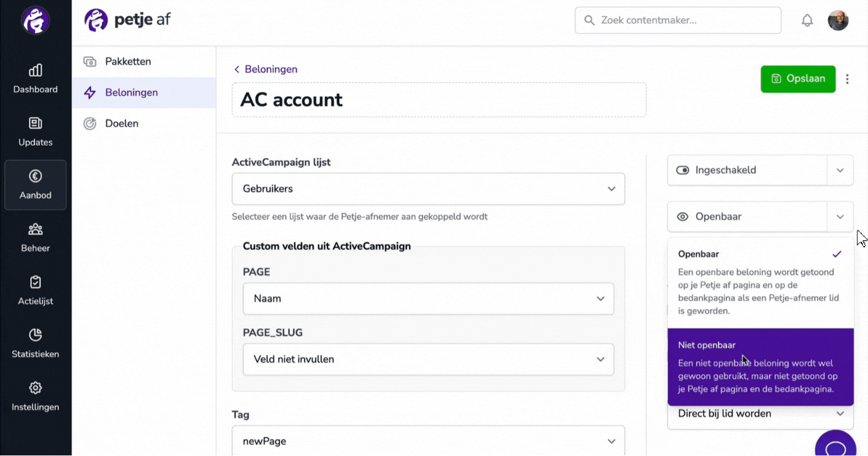Open the PAGE_SLUG Veld niet invullen dropdown
Viewport: 868px width, 456px height.
tap(428, 359)
